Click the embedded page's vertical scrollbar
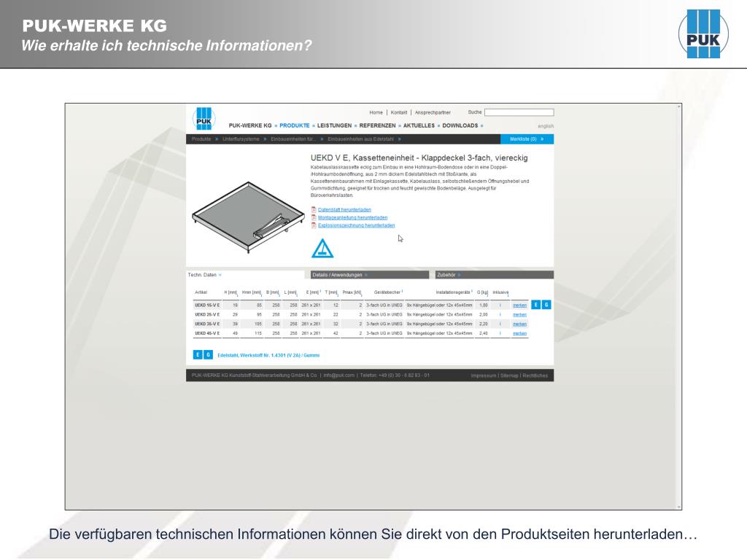 tap(679, 307)
